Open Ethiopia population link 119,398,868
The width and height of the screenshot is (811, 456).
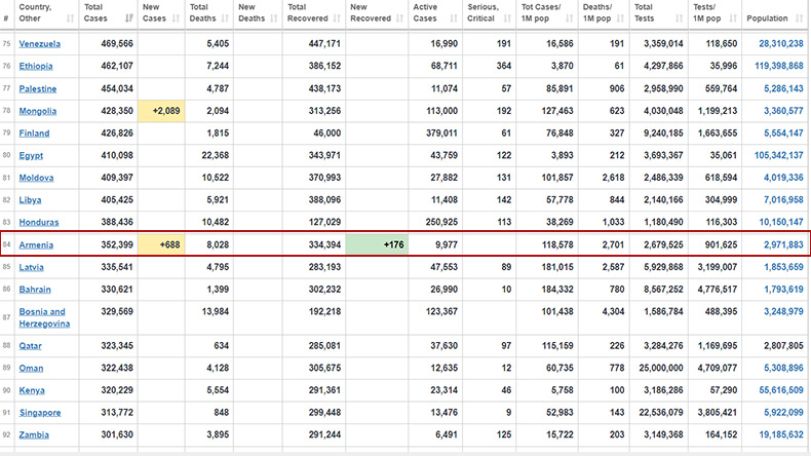pos(779,66)
